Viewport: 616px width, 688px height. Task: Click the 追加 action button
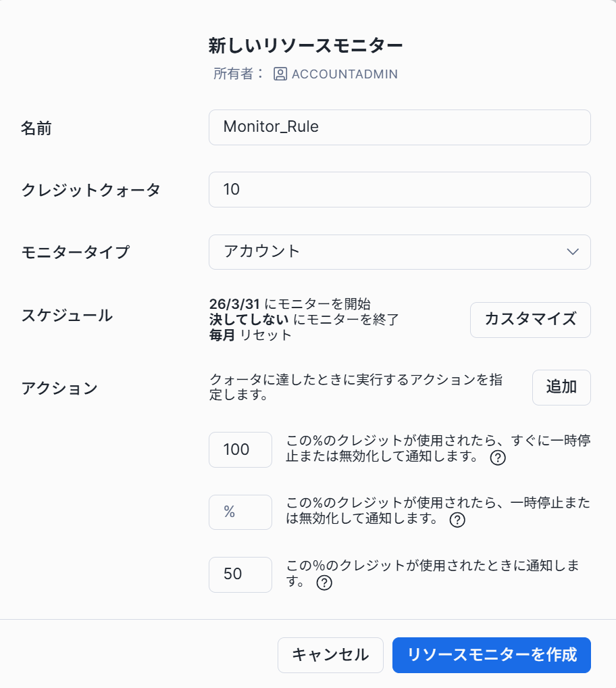tap(561, 387)
